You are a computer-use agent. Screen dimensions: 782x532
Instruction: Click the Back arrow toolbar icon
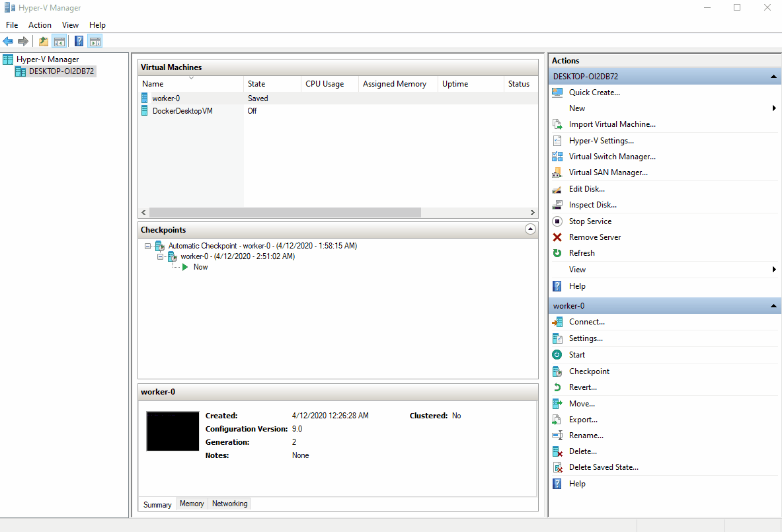8,42
